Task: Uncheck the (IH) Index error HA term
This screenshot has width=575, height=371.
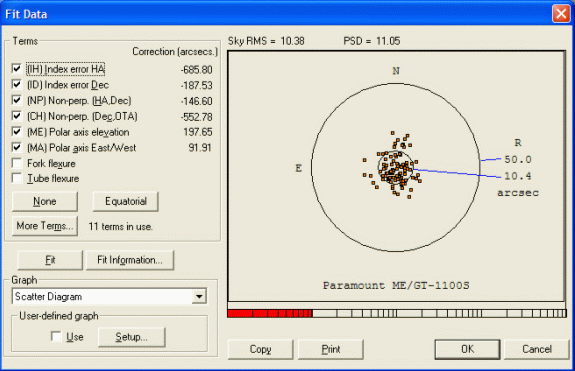Action: pos(17,69)
